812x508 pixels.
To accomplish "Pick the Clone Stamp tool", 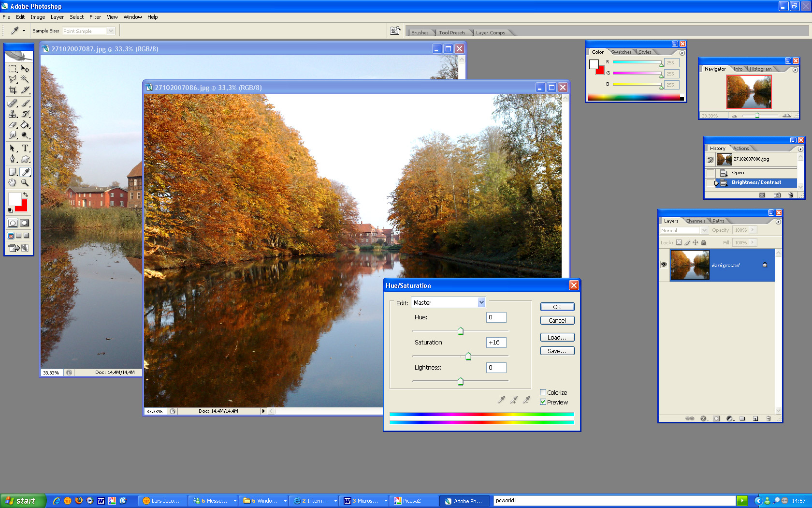I will [x=13, y=114].
